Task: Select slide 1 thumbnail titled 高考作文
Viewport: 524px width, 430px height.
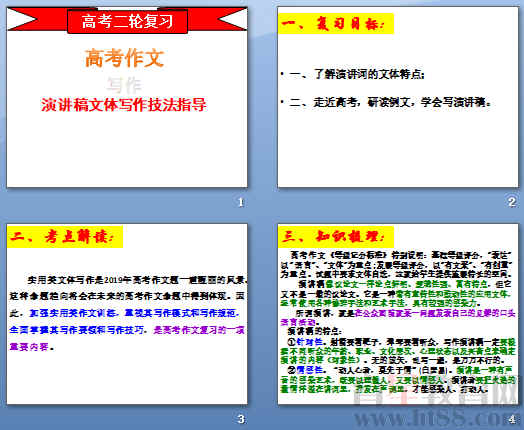Action: [x=127, y=97]
